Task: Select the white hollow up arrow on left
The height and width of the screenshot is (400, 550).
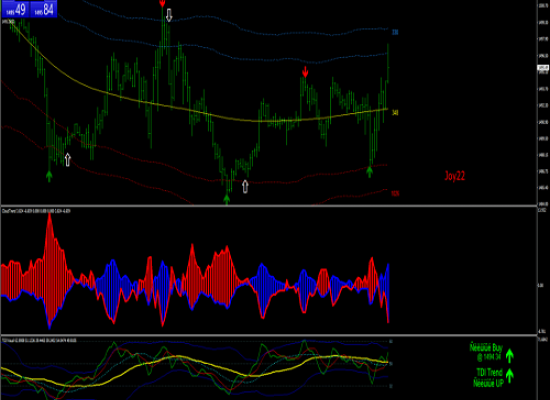Action: click(67, 159)
